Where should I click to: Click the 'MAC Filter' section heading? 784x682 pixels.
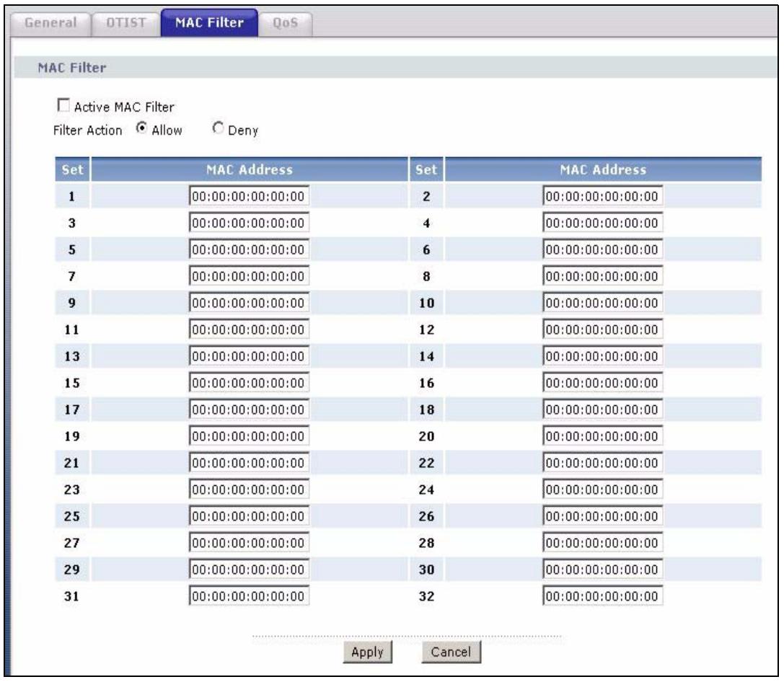pyautogui.click(x=72, y=68)
